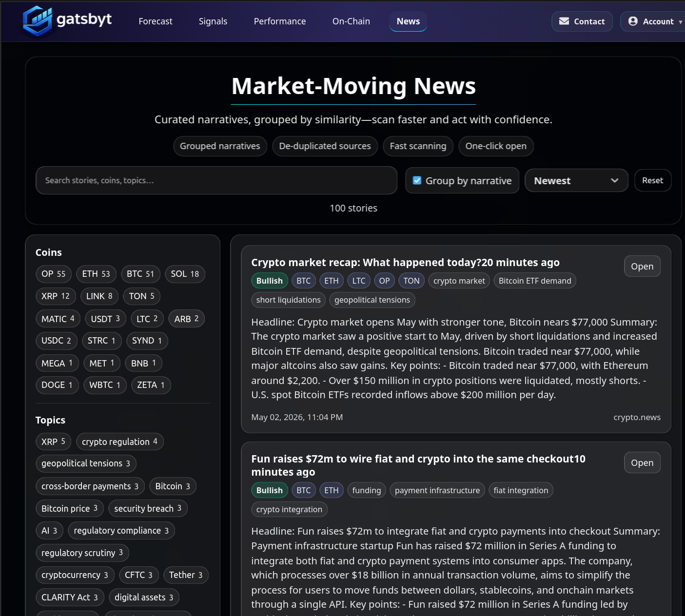Filter by cross-border payments topic

click(x=90, y=486)
